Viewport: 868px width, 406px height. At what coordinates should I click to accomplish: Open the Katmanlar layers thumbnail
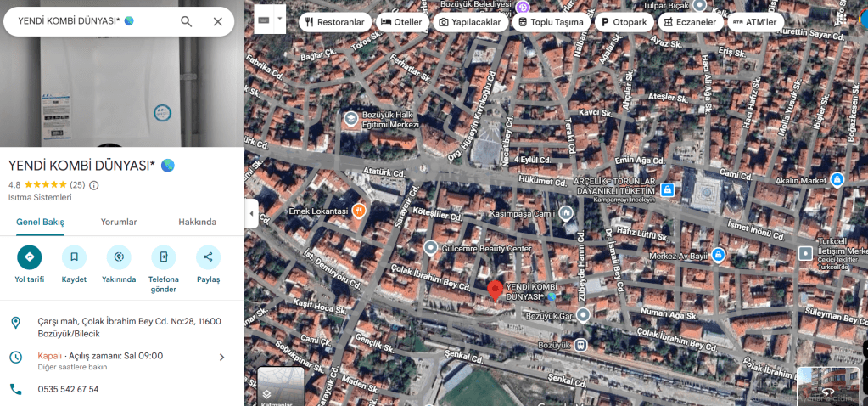point(281,387)
